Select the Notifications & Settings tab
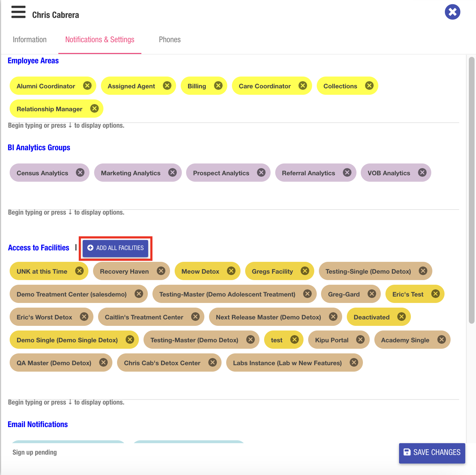476x475 pixels. (x=100, y=40)
